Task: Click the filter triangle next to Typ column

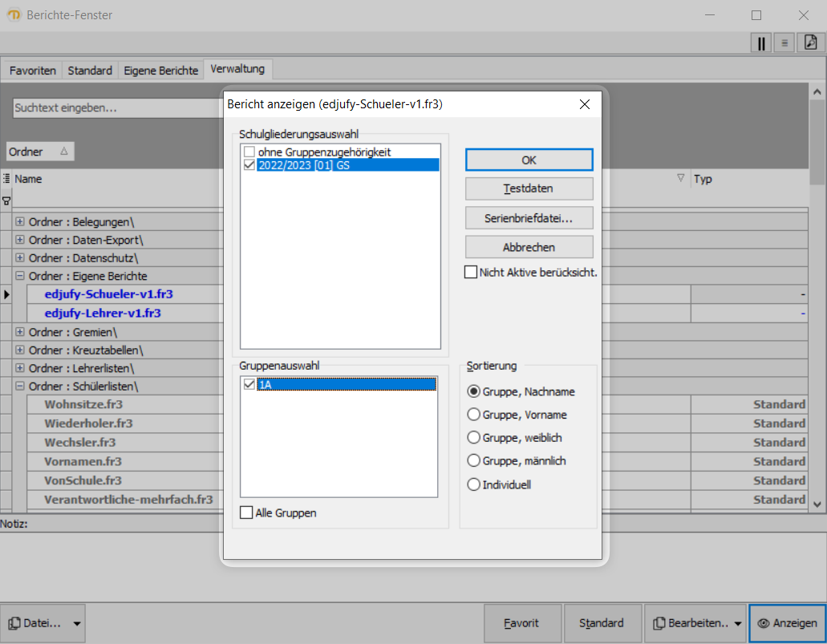Action: click(x=681, y=178)
